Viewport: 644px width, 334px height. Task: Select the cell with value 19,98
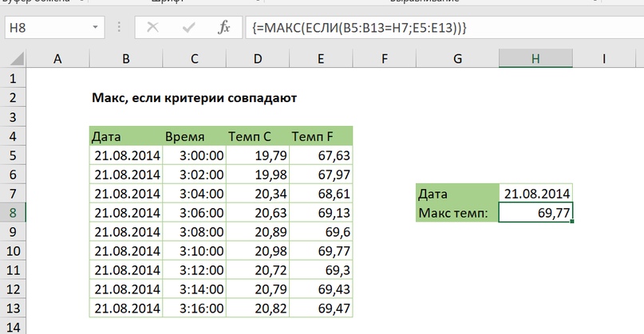[x=258, y=175]
